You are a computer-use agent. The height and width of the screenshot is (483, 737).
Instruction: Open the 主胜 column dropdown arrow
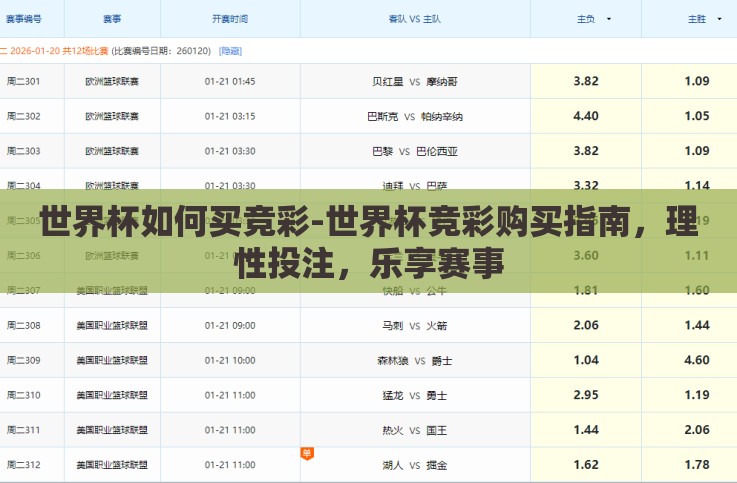(x=719, y=19)
